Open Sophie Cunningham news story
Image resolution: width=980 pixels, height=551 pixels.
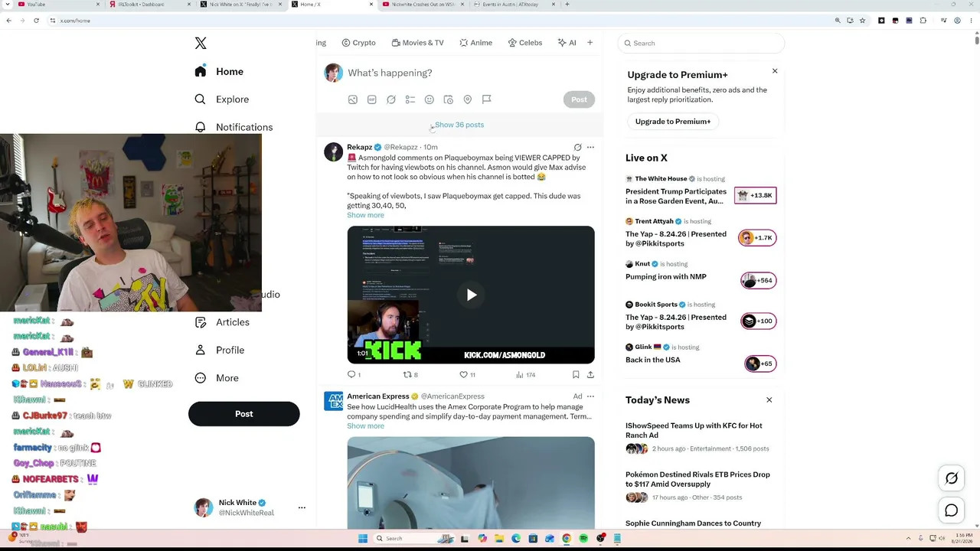[693, 523]
